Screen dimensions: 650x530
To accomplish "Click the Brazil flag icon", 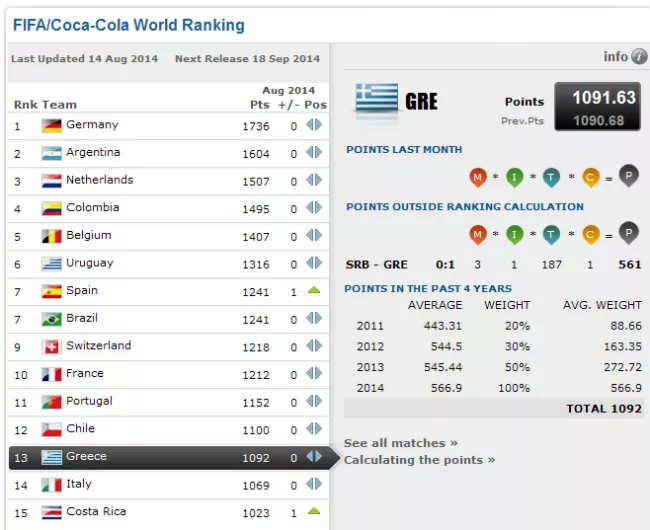I will pyautogui.click(x=52, y=319).
